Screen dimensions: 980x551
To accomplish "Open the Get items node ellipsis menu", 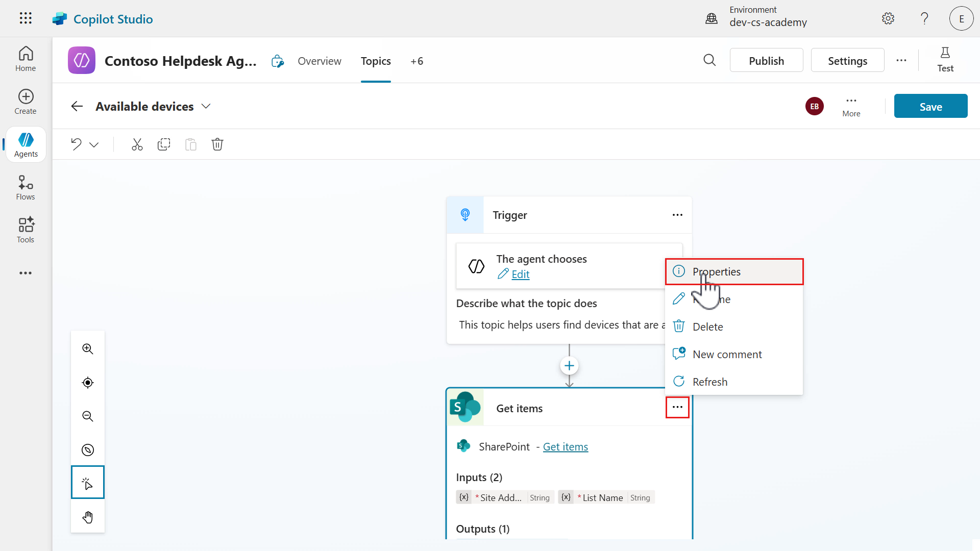I will (x=677, y=408).
